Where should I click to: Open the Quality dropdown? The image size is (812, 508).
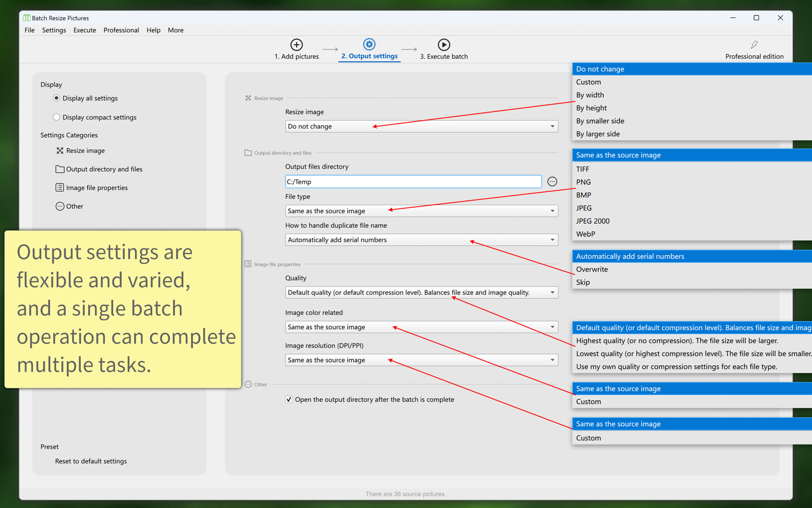point(422,293)
